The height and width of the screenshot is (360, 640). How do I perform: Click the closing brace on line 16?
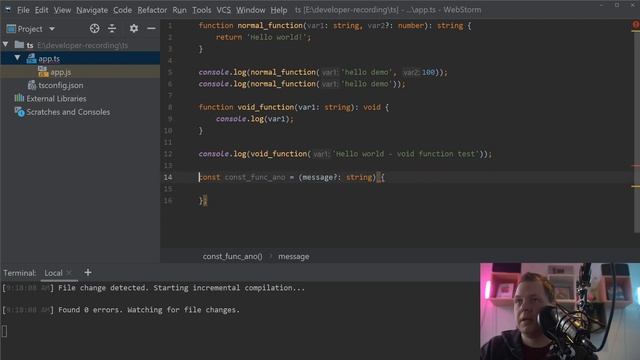point(201,200)
